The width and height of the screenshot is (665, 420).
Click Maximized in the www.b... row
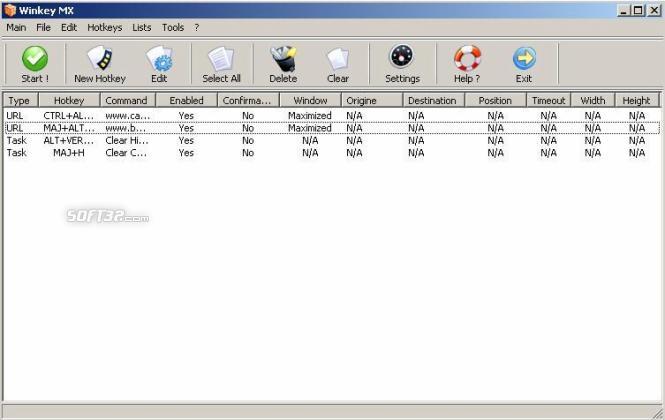(310, 128)
